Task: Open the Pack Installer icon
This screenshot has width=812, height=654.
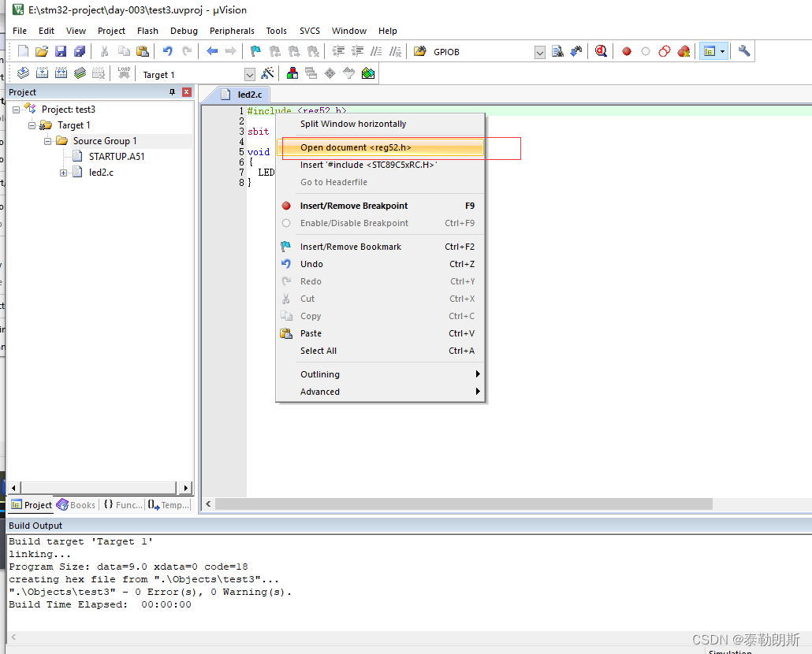Action: click(x=367, y=73)
